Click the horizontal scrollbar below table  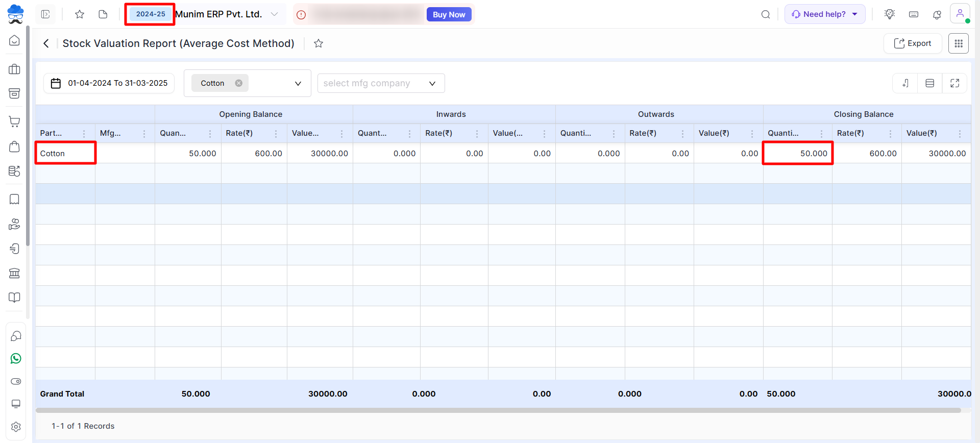click(498, 410)
